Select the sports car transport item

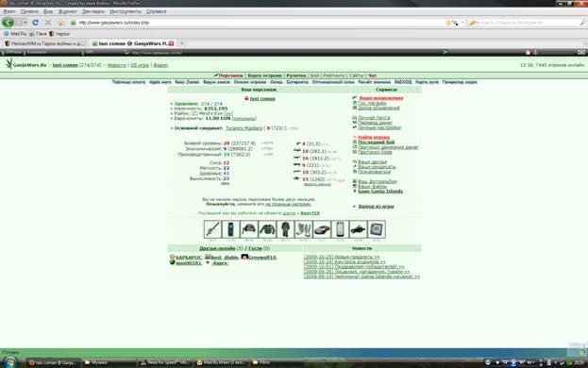coord(322,229)
